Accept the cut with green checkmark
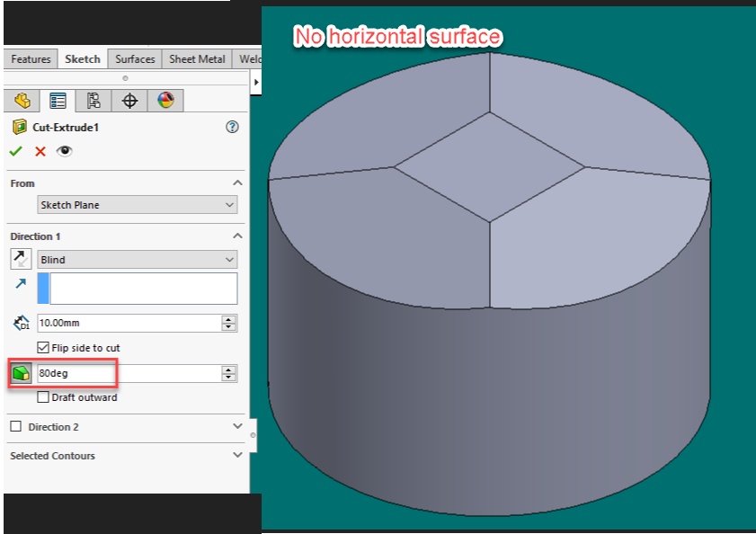 pos(15,151)
